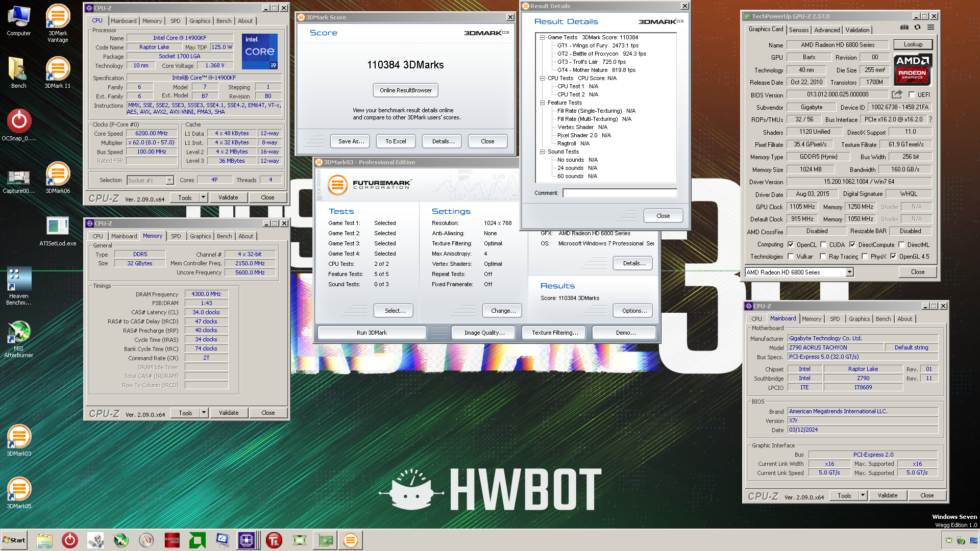This screenshot has height=551, width=980.
Task: Open the Bench folder on the desktop
Action: tap(19, 72)
